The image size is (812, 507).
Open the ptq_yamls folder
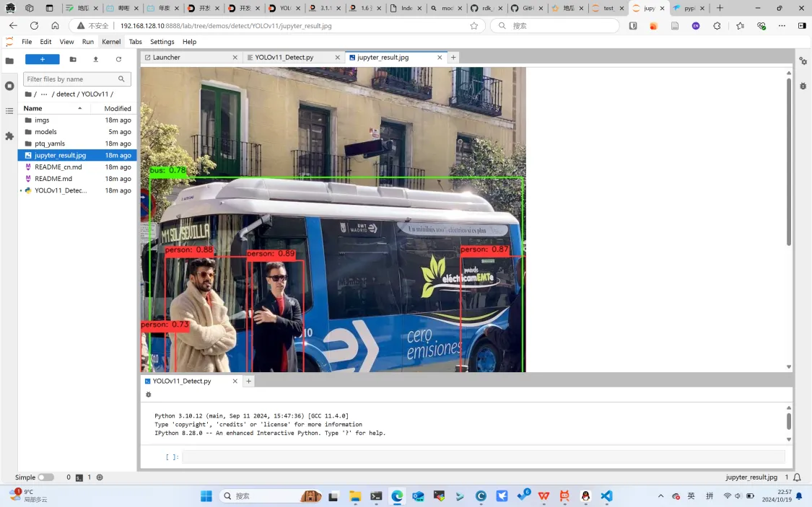tap(77, 144)
